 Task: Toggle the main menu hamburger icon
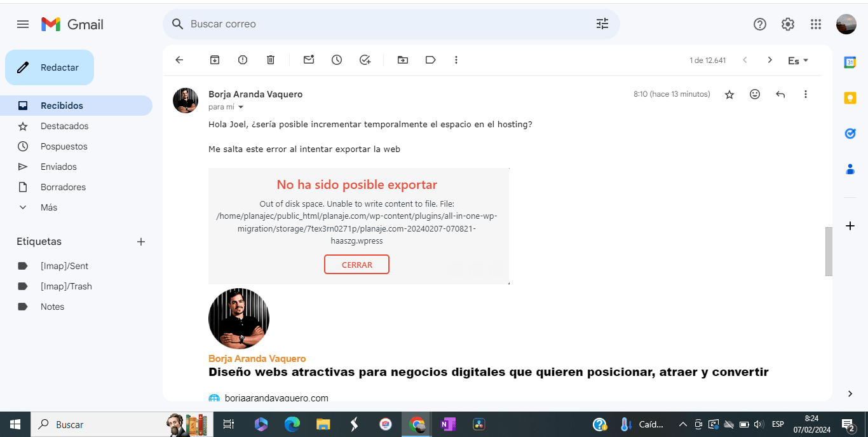pyautogui.click(x=23, y=24)
